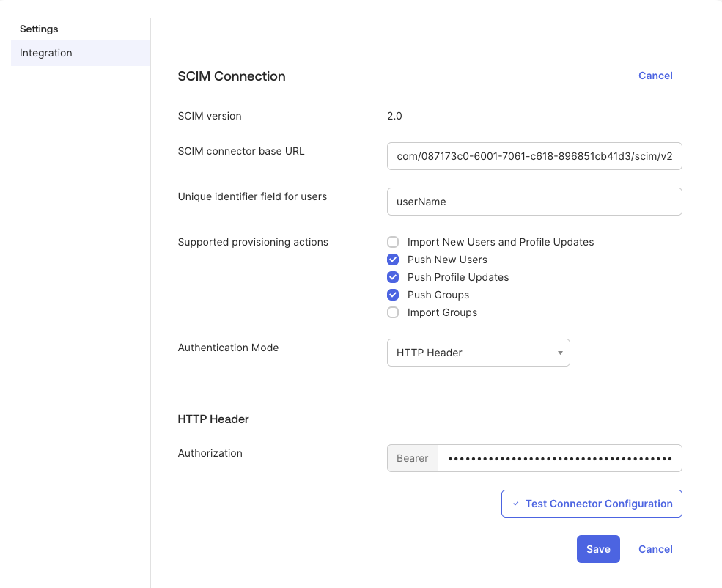Select the Integration item in the sidebar
Viewport: 722px width, 588px height.
(x=46, y=53)
